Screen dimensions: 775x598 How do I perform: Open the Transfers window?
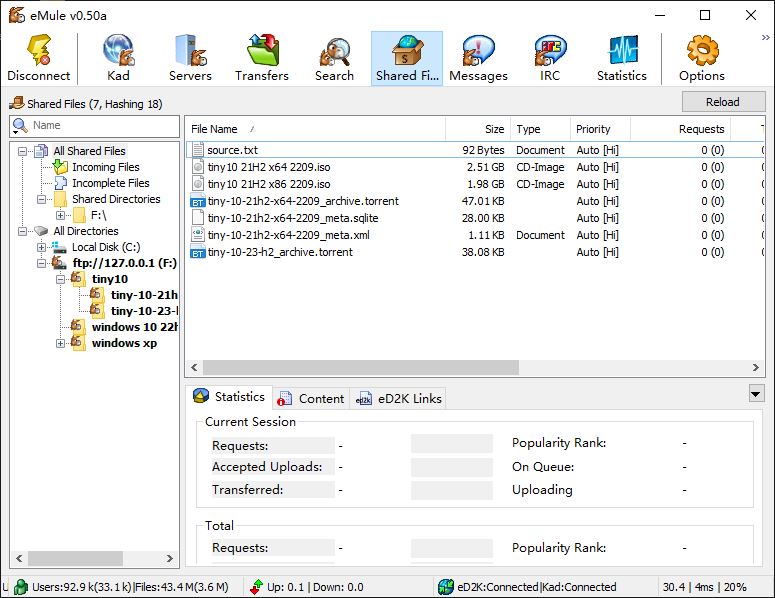pyautogui.click(x=262, y=58)
